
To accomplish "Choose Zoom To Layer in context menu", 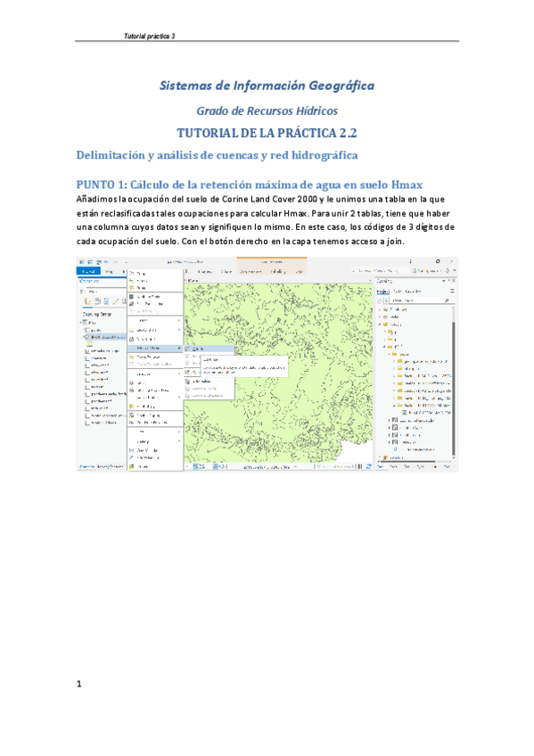I will [155, 357].
